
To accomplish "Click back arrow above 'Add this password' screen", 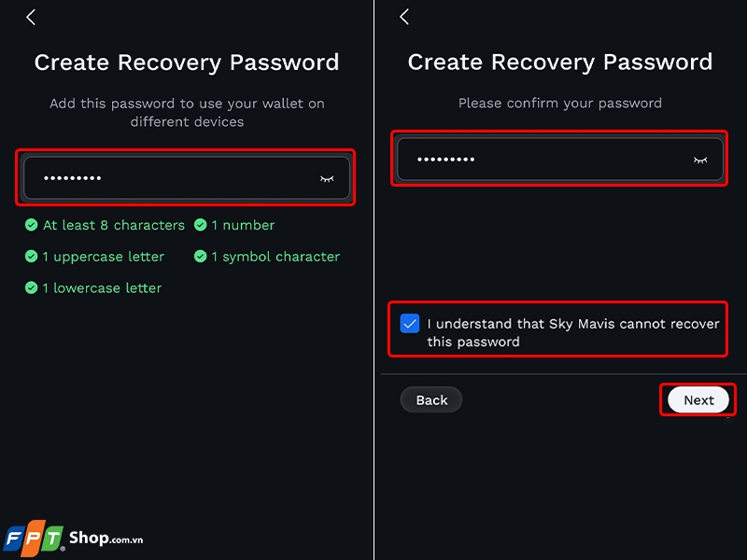I will pyautogui.click(x=31, y=17).
